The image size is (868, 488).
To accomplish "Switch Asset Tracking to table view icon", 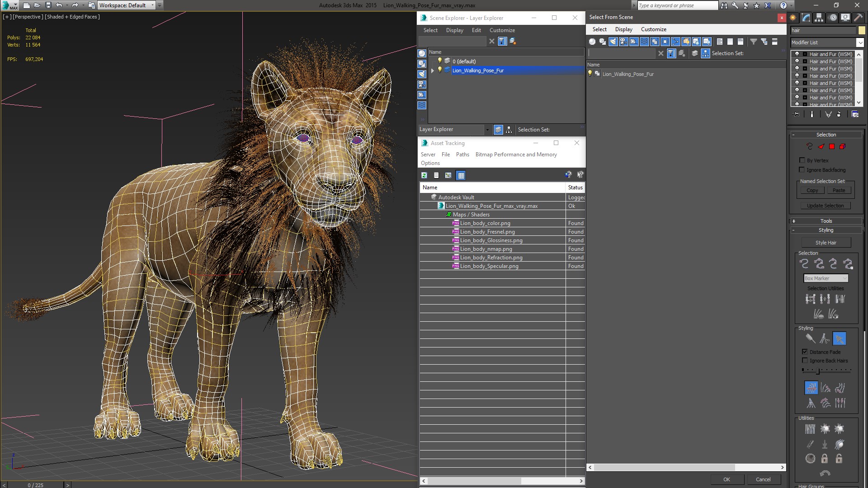I will click(x=461, y=175).
